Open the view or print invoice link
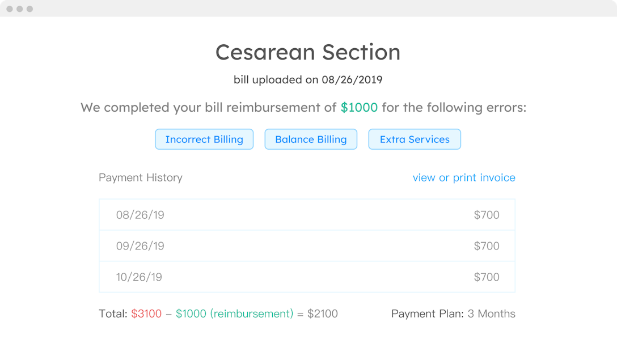The height and width of the screenshot is (364, 617). 464,177
